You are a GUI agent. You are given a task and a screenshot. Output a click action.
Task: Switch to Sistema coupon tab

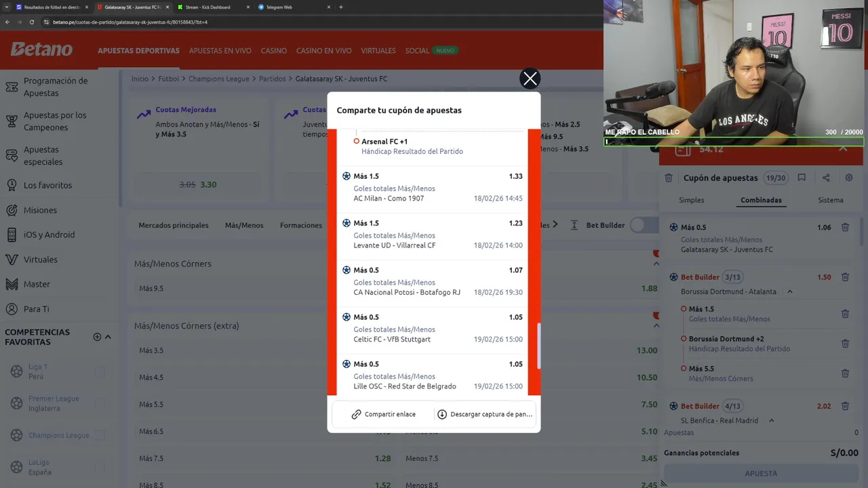click(x=831, y=200)
